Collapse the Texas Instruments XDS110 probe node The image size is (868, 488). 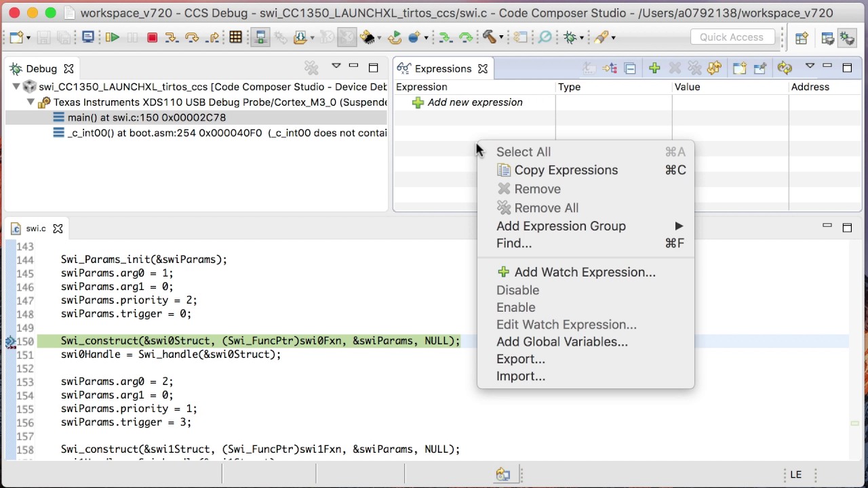(x=31, y=102)
